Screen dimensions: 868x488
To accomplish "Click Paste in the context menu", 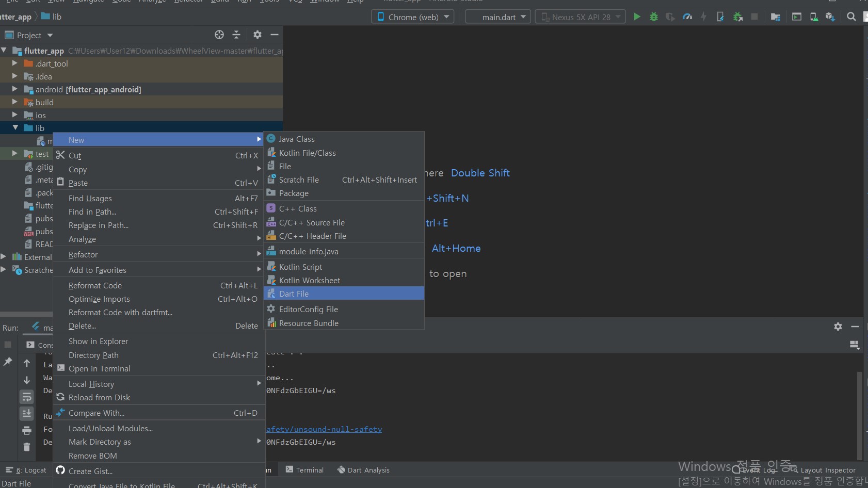I will point(159,183).
